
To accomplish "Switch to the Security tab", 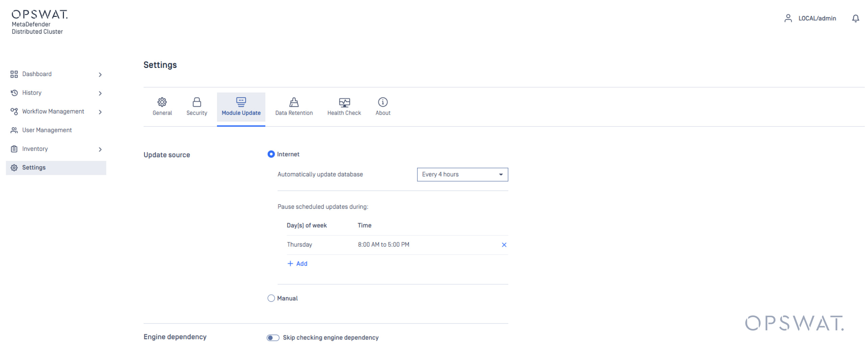I will 197,106.
